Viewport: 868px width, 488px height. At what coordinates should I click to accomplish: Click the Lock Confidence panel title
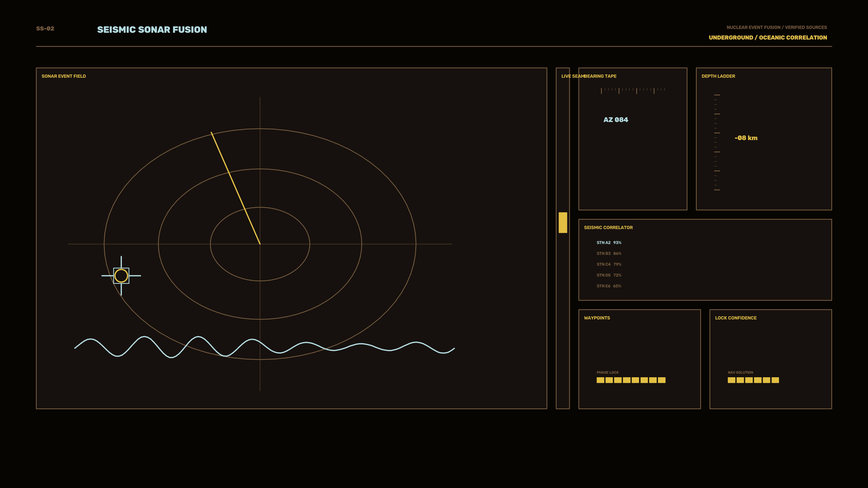tap(736, 318)
